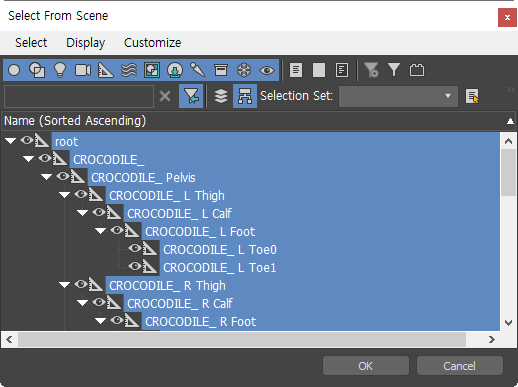This screenshot has height=387, width=518.
Task: Select the CROCODILE_ L Toe1 row
Action: coord(330,268)
